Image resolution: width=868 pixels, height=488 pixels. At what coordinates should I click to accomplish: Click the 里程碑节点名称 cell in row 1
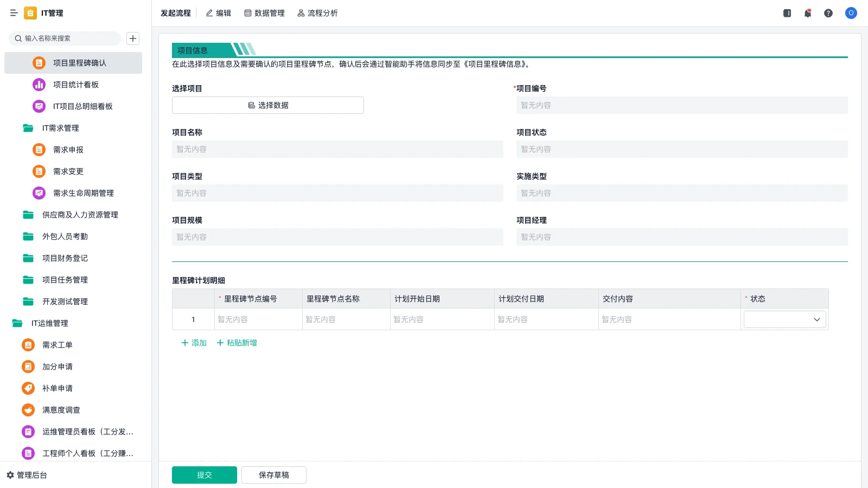346,319
